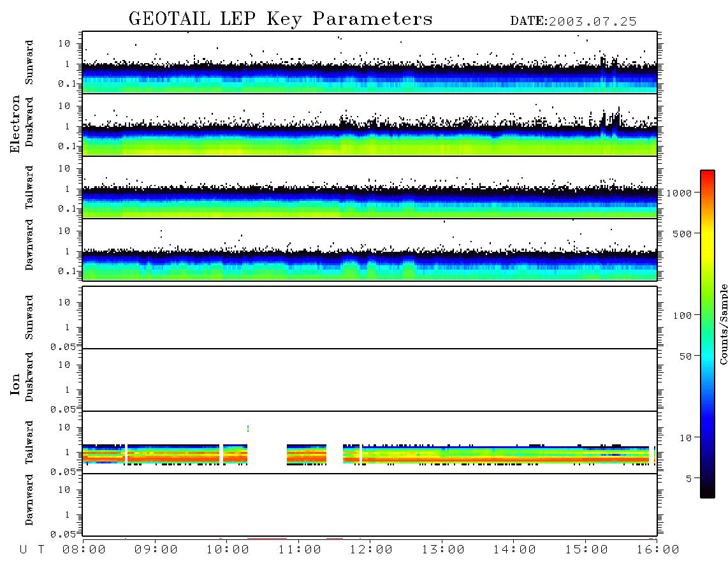Click the 10 label on the colorbar
The height and width of the screenshot is (561, 728).
click(685, 438)
